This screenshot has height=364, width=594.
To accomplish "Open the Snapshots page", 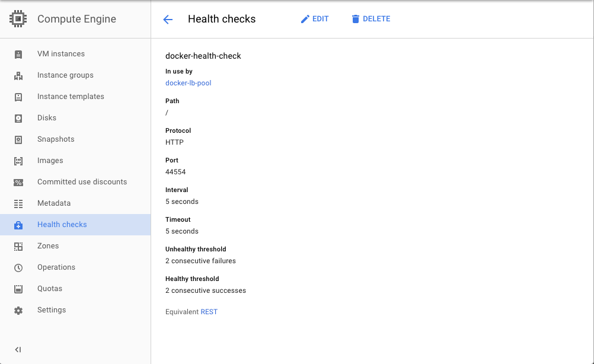I will [x=75, y=139].
